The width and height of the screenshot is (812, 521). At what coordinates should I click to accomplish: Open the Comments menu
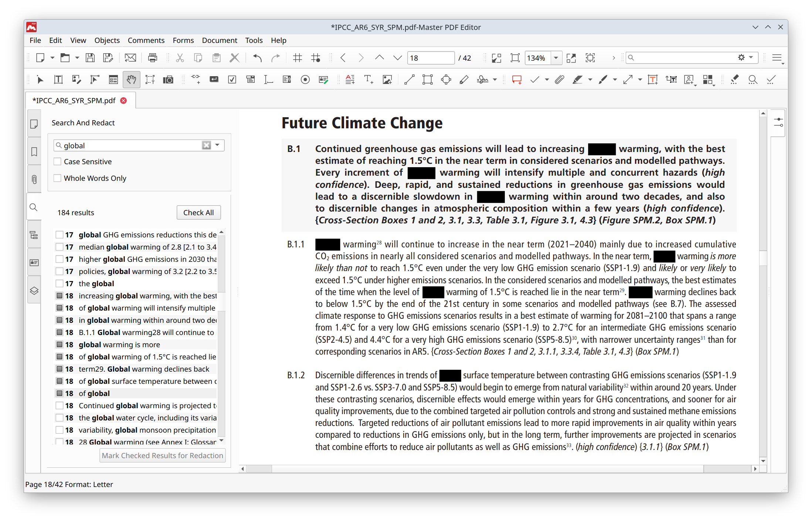tap(146, 40)
